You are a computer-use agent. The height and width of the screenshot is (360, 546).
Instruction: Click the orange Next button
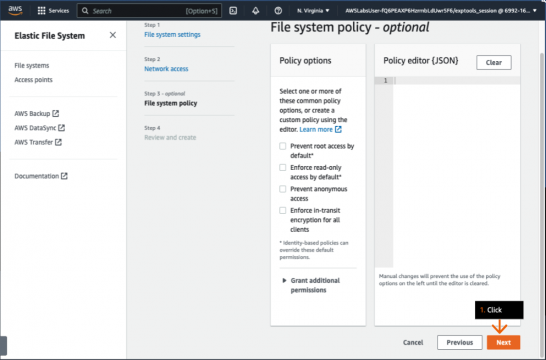click(x=504, y=342)
